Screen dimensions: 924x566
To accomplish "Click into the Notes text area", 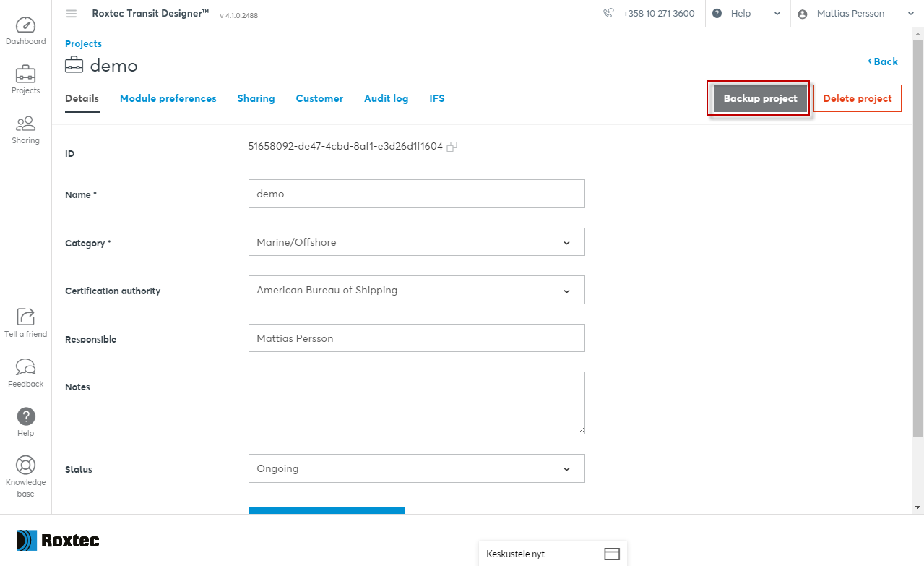I will 416,403.
